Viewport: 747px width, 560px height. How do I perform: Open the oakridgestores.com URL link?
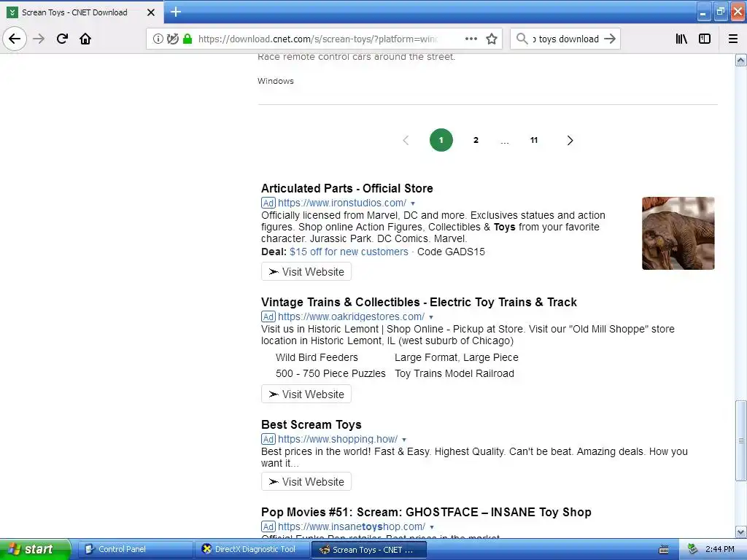pos(351,316)
